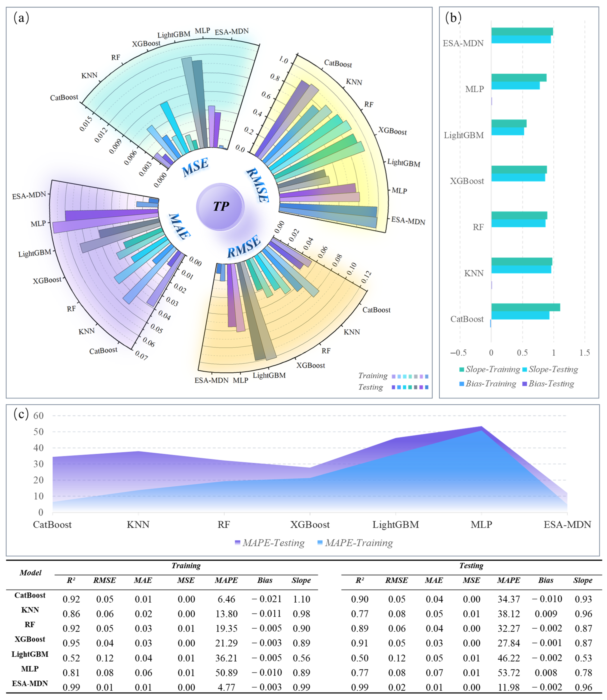Click the Bias-Training legend marker
The height and width of the screenshot is (700, 607).
pyautogui.click(x=462, y=384)
